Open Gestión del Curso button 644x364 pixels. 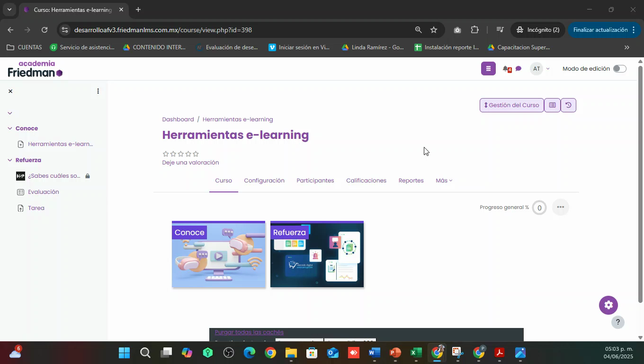tap(511, 105)
